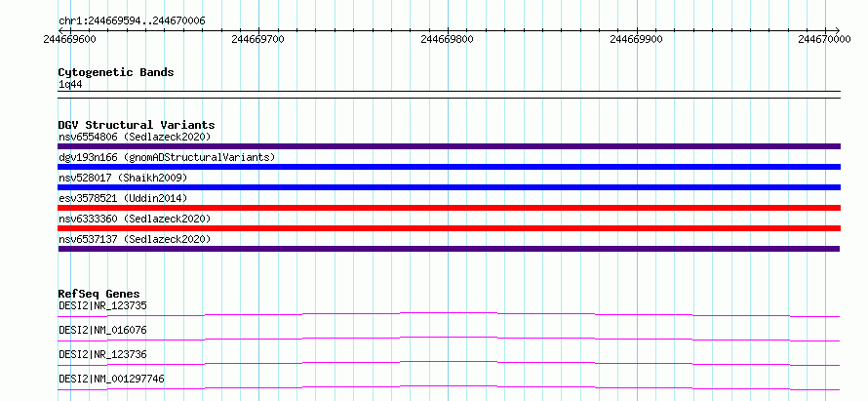
Task: Click the nsv6554806 purple variant bar
Action: click(x=449, y=146)
